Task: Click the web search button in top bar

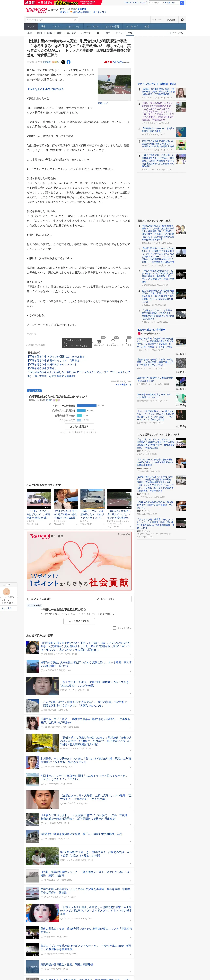Action: (x=182, y=3)
